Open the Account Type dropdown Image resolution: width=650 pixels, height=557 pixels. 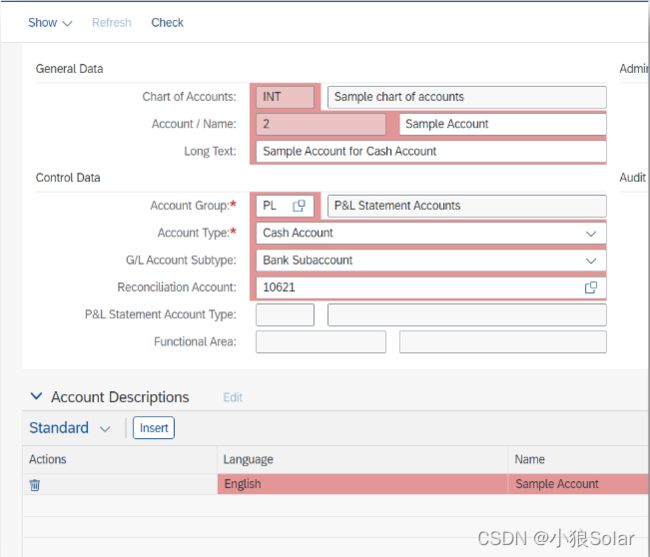pyautogui.click(x=591, y=233)
